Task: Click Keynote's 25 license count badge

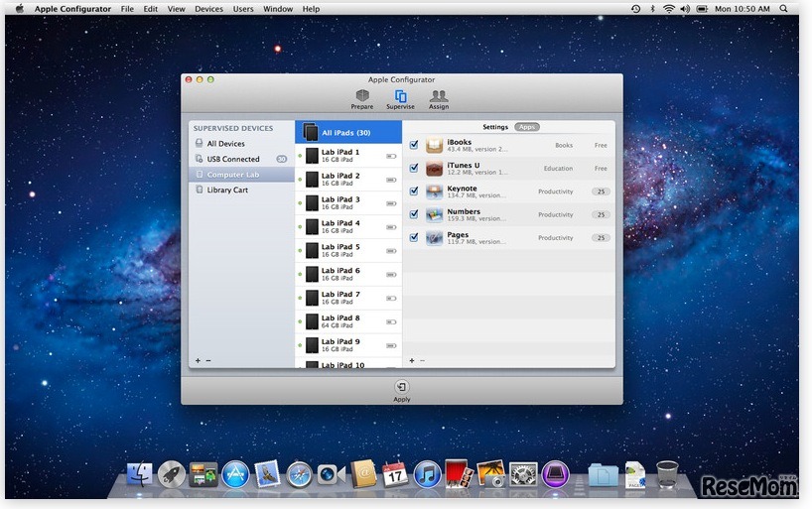Action: [x=601, y=191]
